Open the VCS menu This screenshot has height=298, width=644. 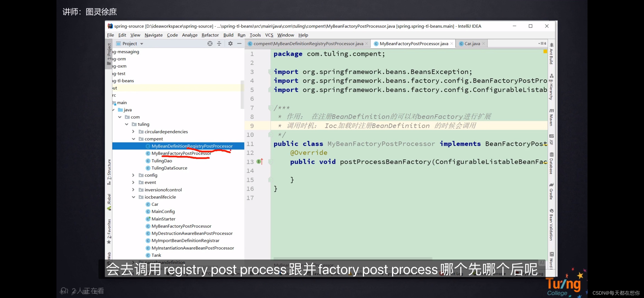[269, 35]
